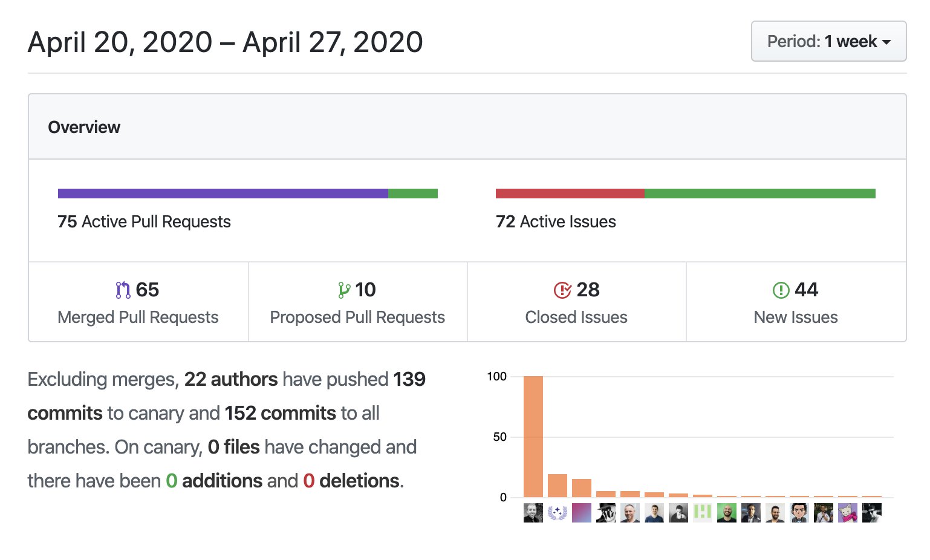Viewport: 930px width, 560px height.
Task: Select the top contributor's black-and-white avatar
Action: (533, 513)
